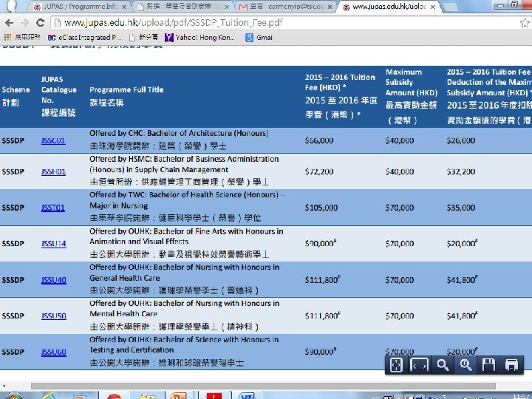532x399 pixels.
Task: Open the JSSU50 catalogue link
Action: (54, 316)
